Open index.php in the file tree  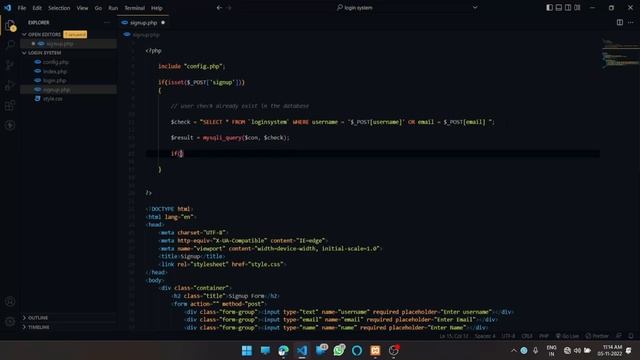[68, 71]
